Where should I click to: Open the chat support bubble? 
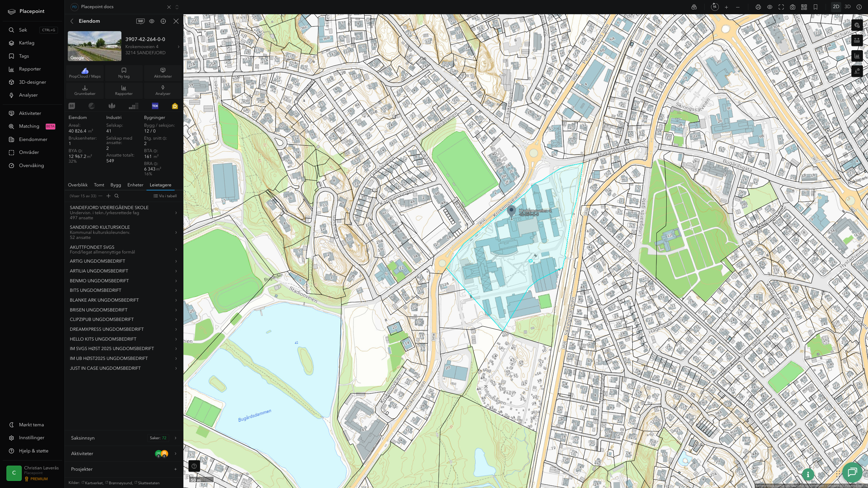coord(852,472)
